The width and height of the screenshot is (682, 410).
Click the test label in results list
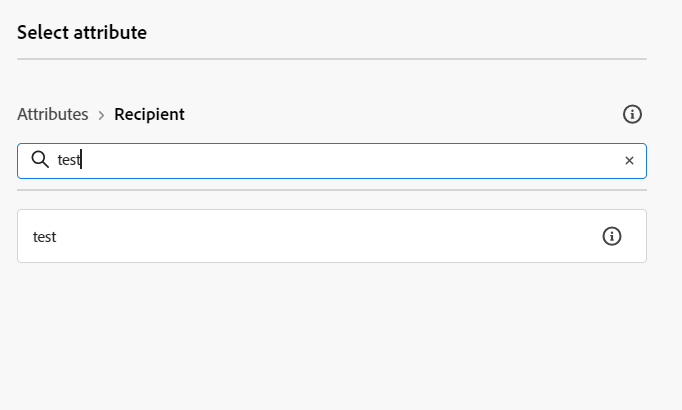[45, 237]
